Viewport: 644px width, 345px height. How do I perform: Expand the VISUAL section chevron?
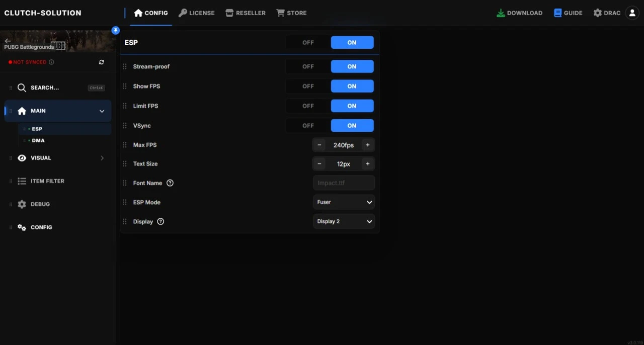point(102,158)
